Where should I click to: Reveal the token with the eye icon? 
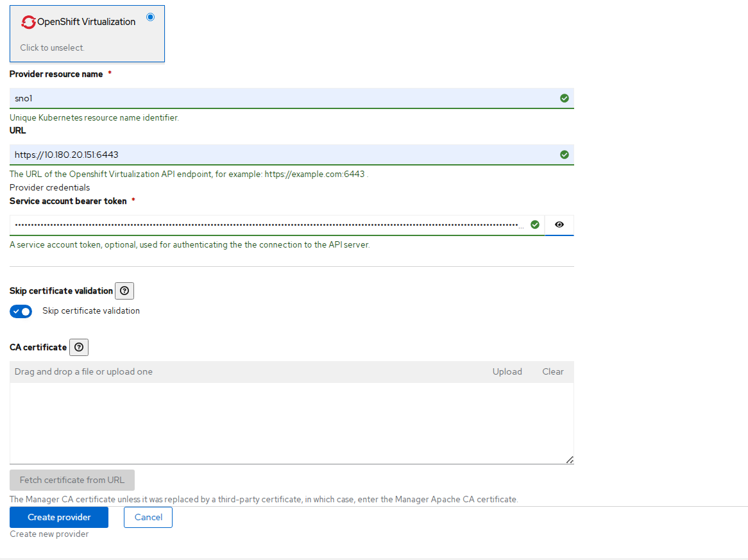tap(559, 225)
